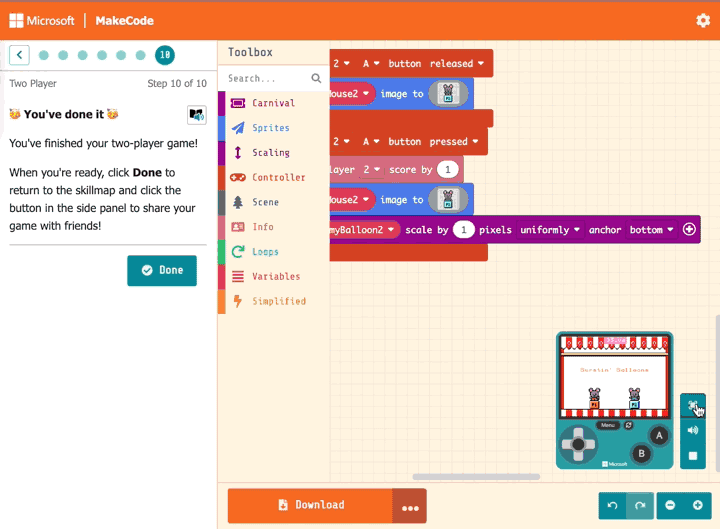
Task: Open Simplified toolbox category
Action: [x=274, y=301]
